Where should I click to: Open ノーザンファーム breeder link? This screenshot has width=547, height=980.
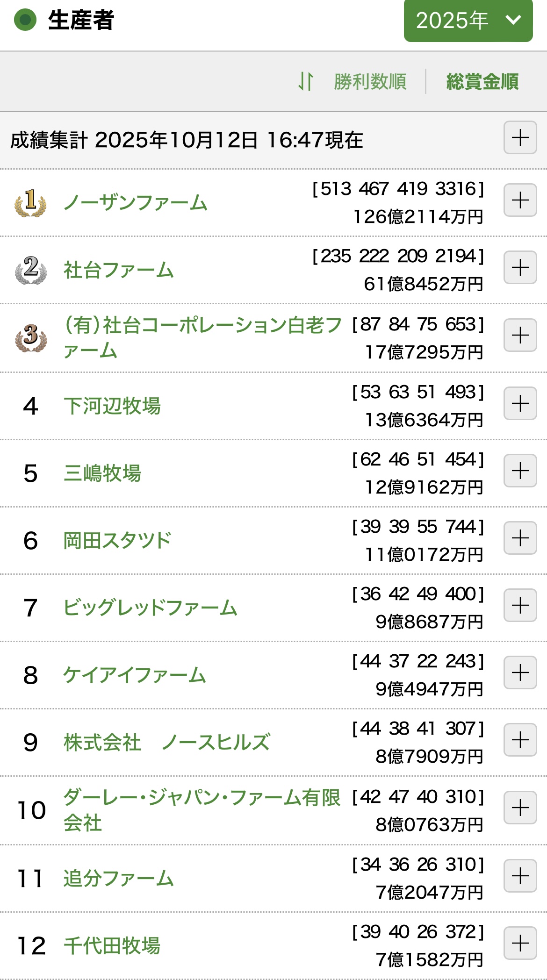[136, 203]
